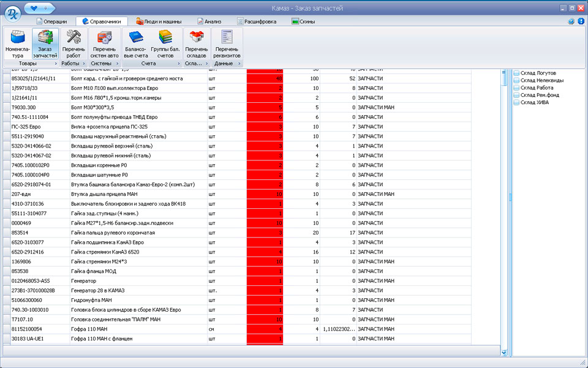Select cell 'Генератор 28 в КАМАЗ'
This screenshot has width=588, height=368.
click(x=138, y=290)
